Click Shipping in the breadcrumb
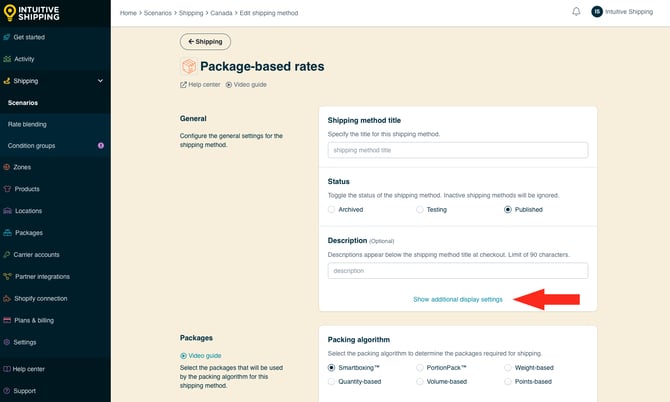This screenshot has width=670, height=402. pyautogui.click(x=191, y=13)
